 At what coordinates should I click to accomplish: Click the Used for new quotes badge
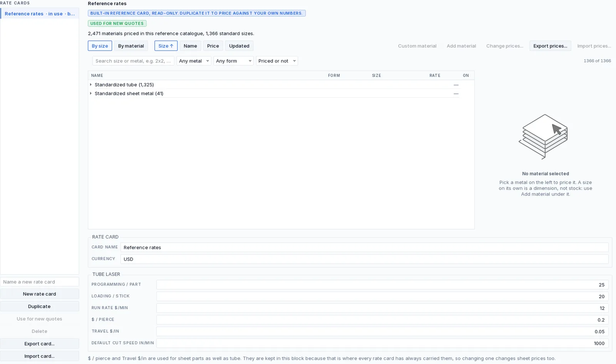click(x=117, y=23)
